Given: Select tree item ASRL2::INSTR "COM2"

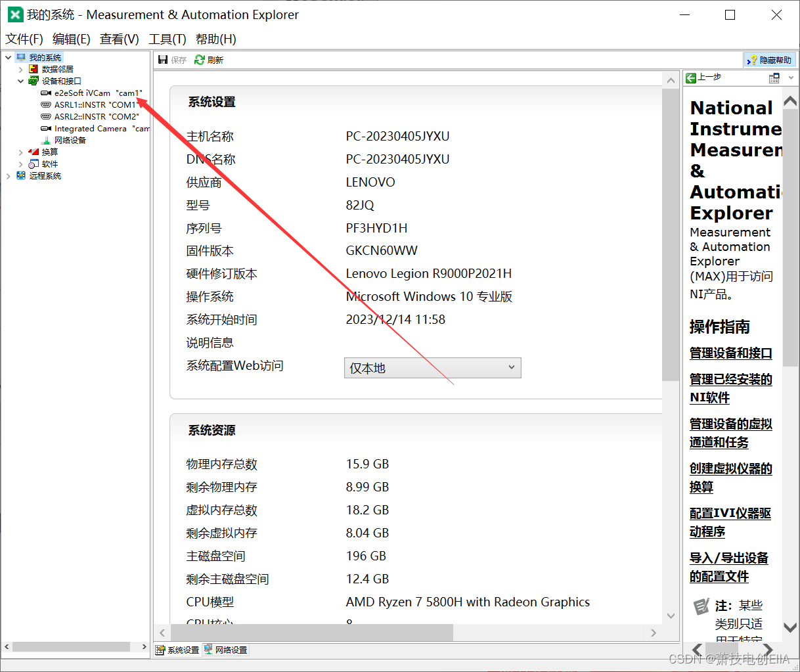Looking at the screenshot, I should [x=97, y=117].
